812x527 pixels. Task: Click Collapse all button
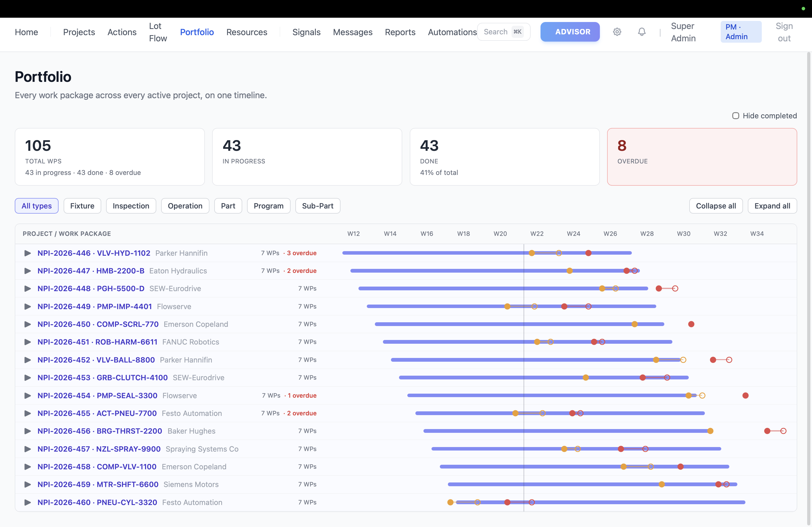pyautogui.click(x=716, y=206)
